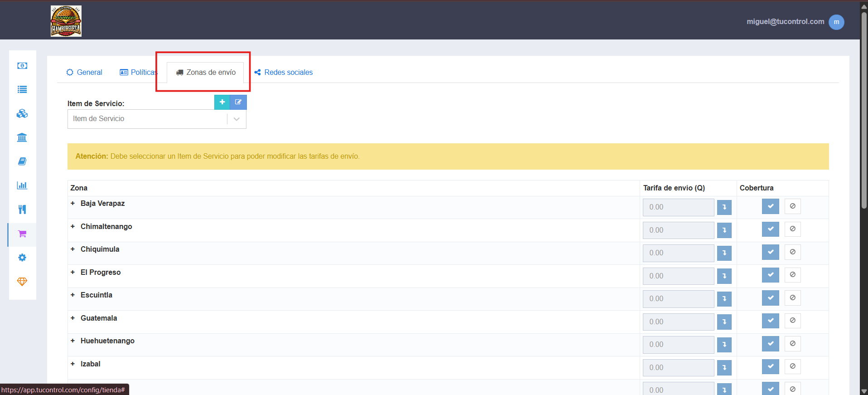Click the Chiquimula shipping rate field

click(x=678, y=253)
